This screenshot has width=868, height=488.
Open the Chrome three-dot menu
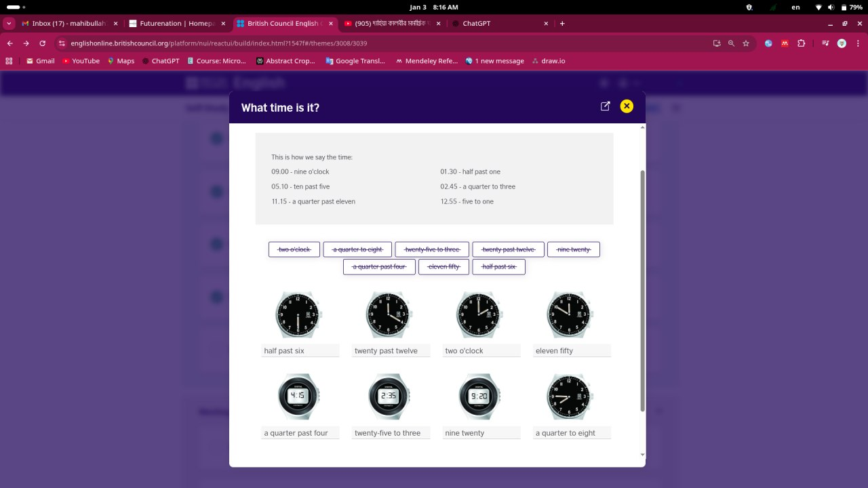pos(857,43)
